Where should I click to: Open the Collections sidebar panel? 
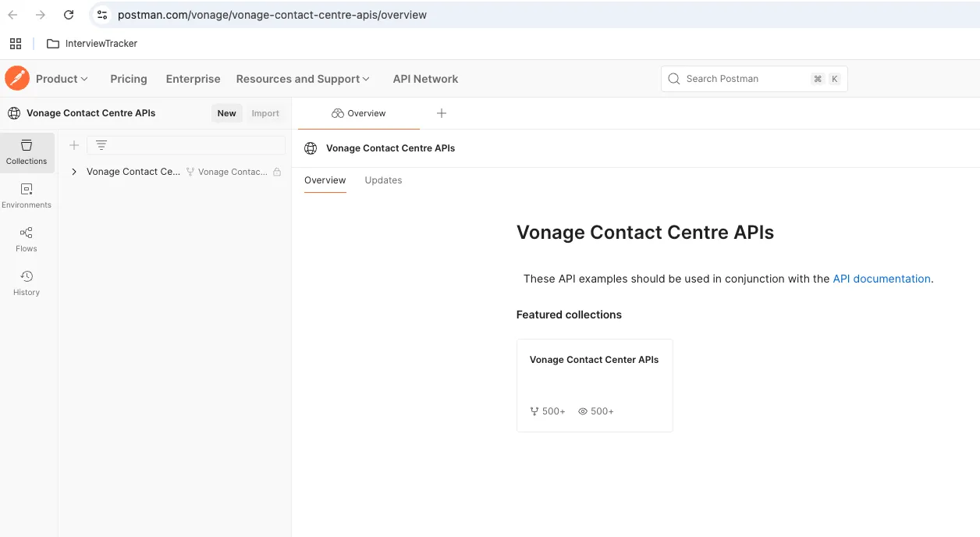[x=27, y=152]
